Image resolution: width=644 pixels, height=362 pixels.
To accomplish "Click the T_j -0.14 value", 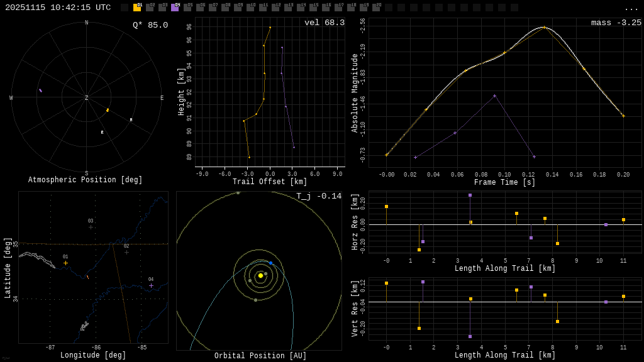I will (x=319, y=197).
